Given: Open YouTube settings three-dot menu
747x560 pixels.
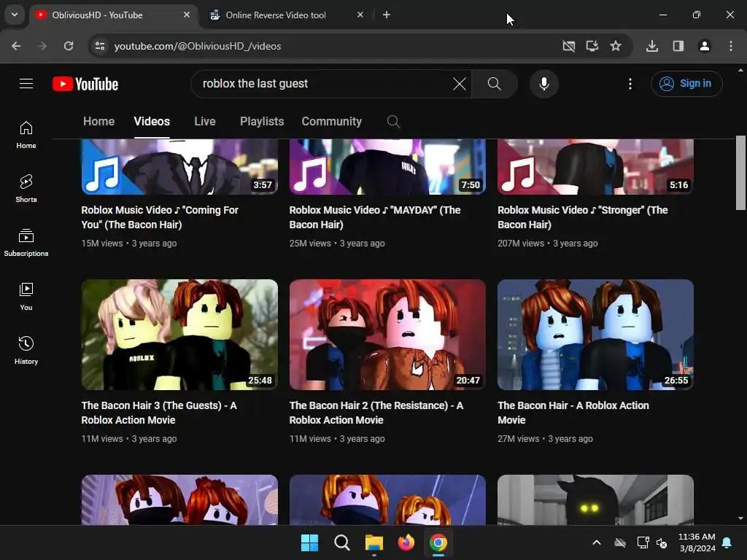Looking at the screenshot, I should (x=630, y=84).
